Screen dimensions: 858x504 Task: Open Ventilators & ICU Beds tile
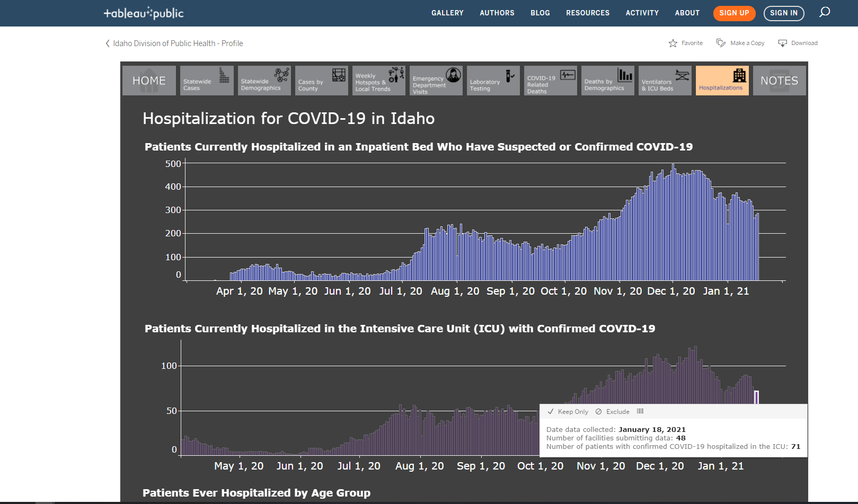pyautogui.click(x=665, y=81)
